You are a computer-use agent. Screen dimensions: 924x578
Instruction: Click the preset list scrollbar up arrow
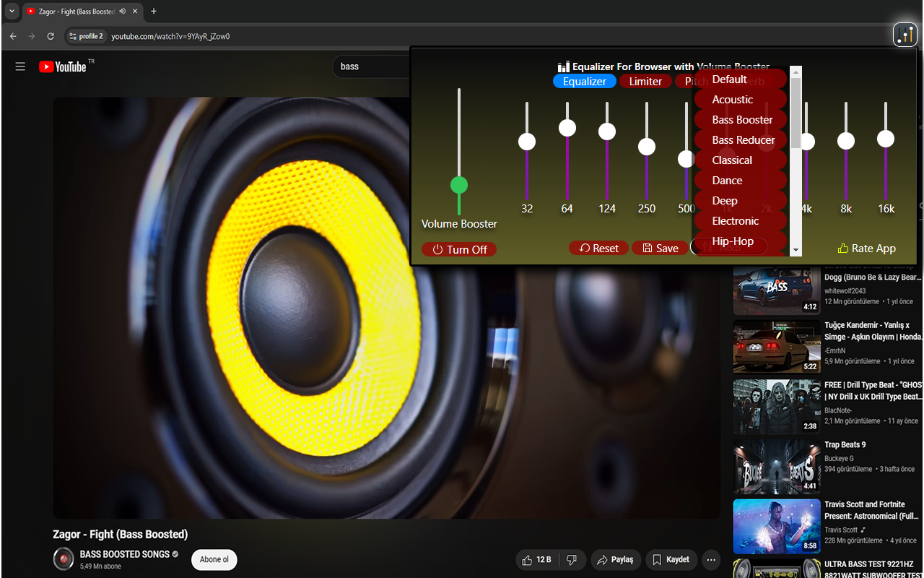796,72
